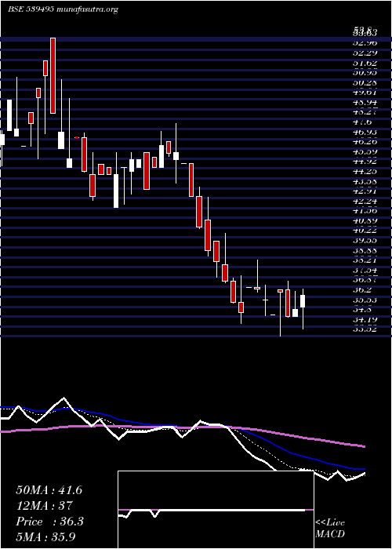The height and width of the screenshot is (549, 392).
Task: Click the 40.22 price axis label
Action: click(365, 231)
